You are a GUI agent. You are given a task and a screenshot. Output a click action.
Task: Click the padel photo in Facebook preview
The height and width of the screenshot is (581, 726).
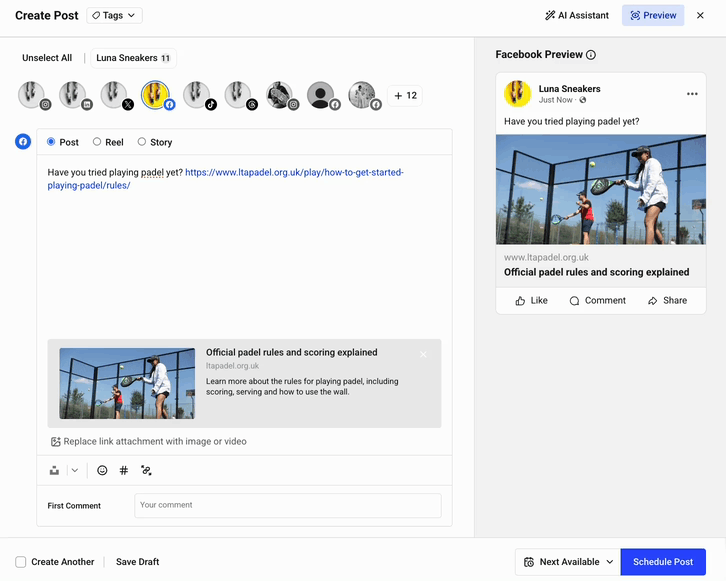click(x=601, y=189)
